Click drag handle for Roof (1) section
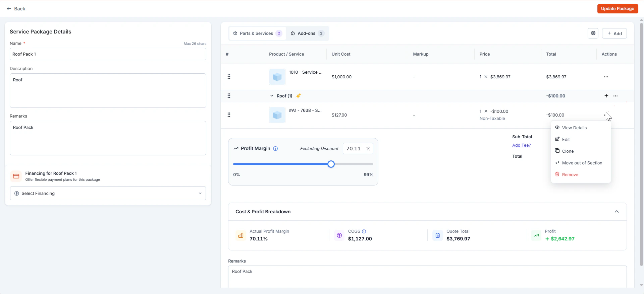This screenshot has height=294, width=644. click(x=229, y=96)
